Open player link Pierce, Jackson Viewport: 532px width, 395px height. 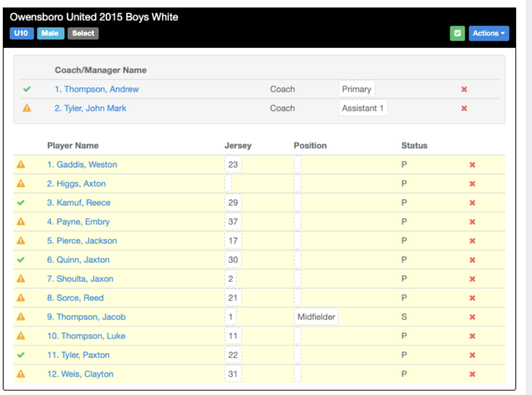point(82,241)
